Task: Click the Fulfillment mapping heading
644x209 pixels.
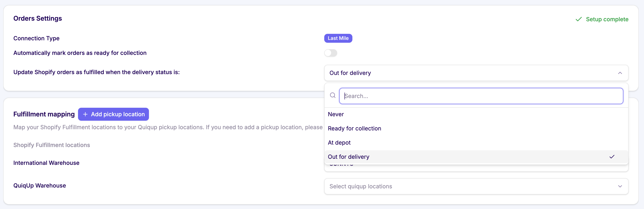Action: (44, 114)
